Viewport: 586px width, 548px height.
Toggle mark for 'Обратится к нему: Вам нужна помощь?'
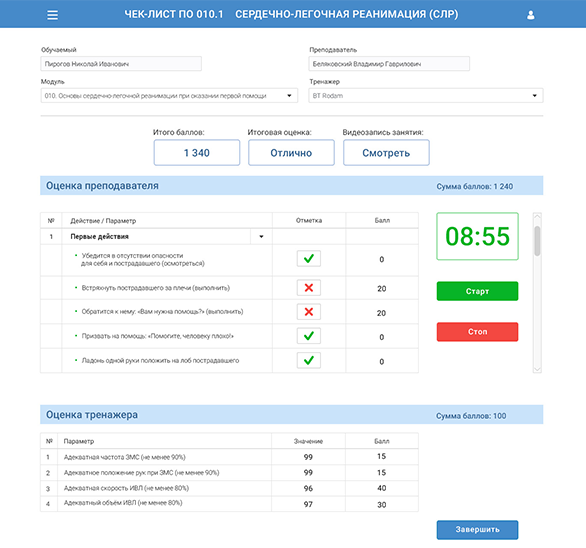click(309, 312)
